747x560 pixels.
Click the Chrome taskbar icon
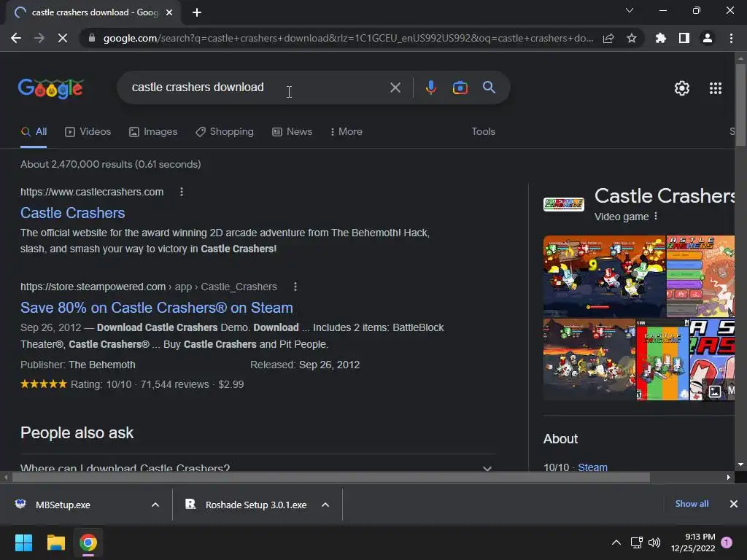pos(88,542)
